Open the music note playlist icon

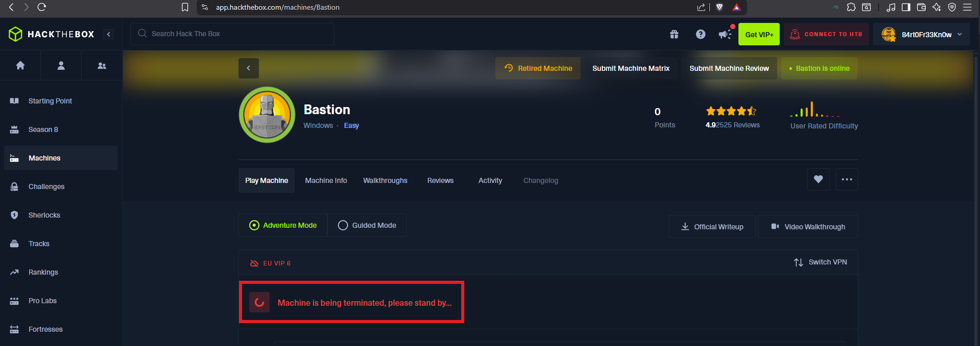891,7
